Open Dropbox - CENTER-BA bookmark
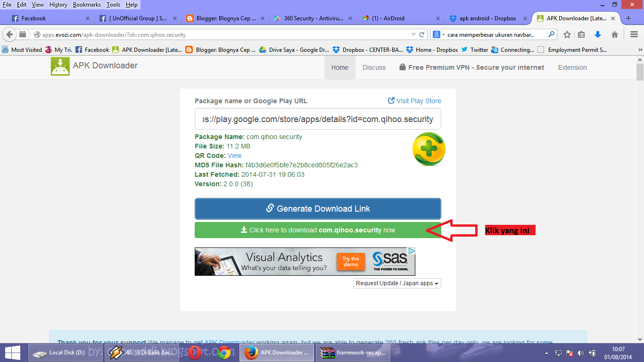Screen dimensions: 644x362 coord(368,49)
